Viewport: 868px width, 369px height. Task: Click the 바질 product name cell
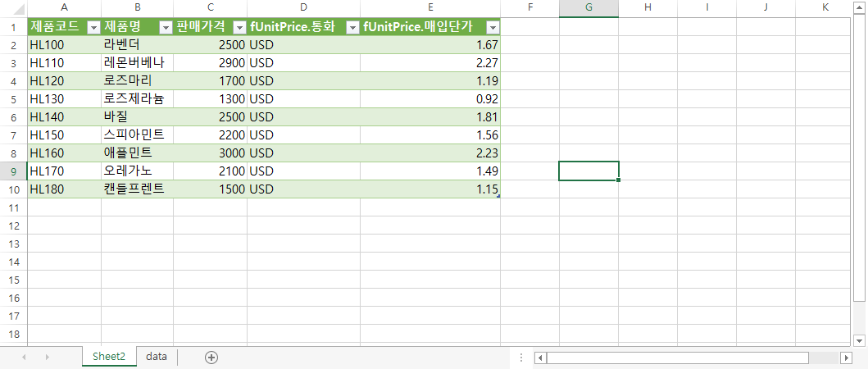[x=137, y=117]
